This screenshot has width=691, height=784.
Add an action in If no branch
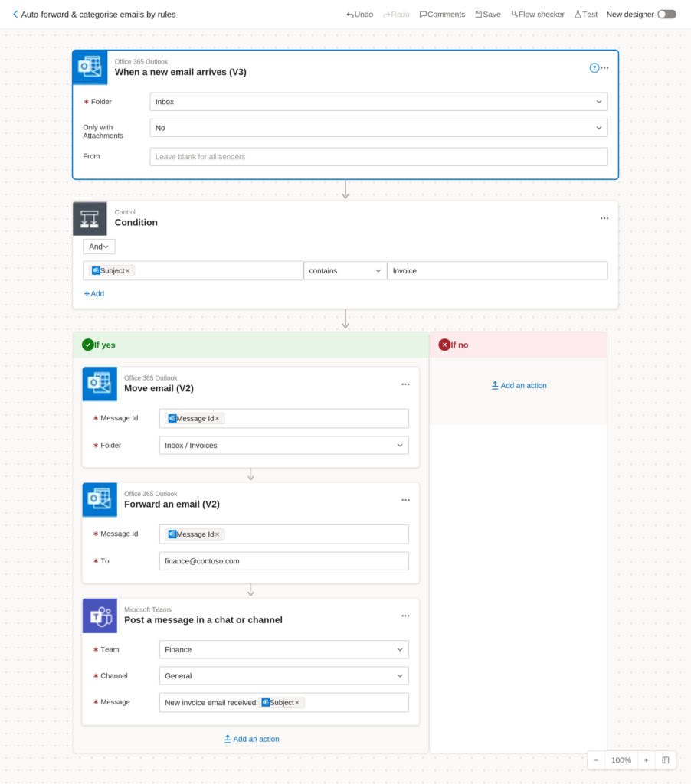coord(519,386)
